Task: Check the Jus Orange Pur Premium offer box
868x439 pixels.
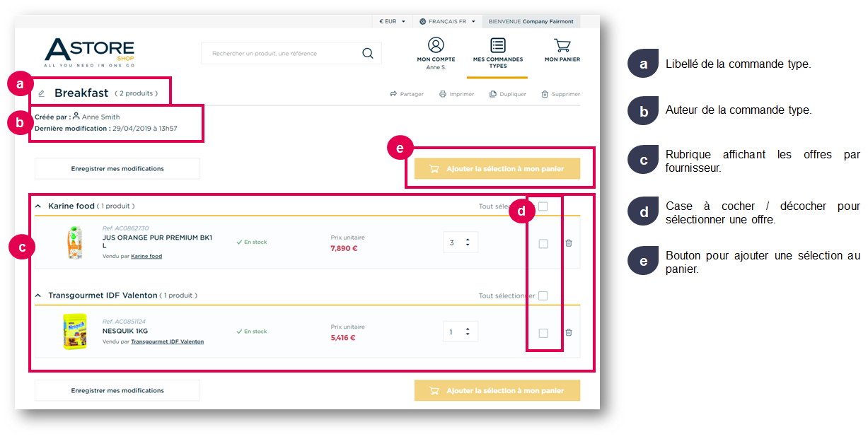Action: (543, 243)
